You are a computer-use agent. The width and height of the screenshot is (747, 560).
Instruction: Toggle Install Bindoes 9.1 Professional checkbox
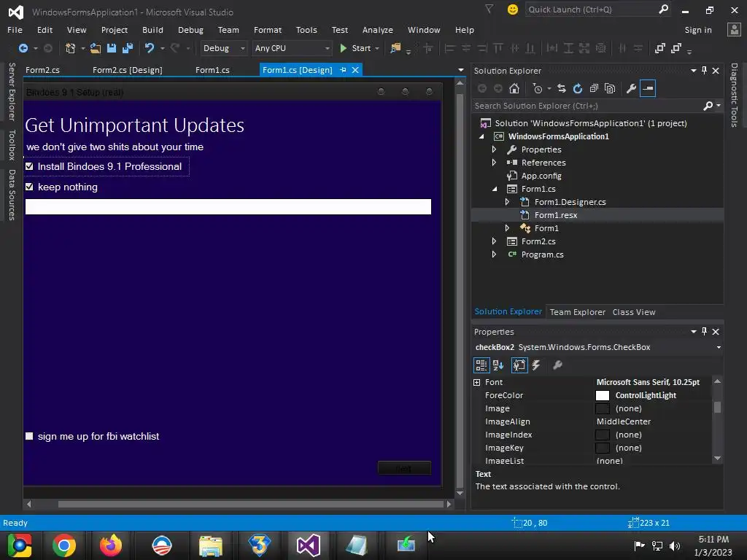pyautogui.click(x=29, y=166)
